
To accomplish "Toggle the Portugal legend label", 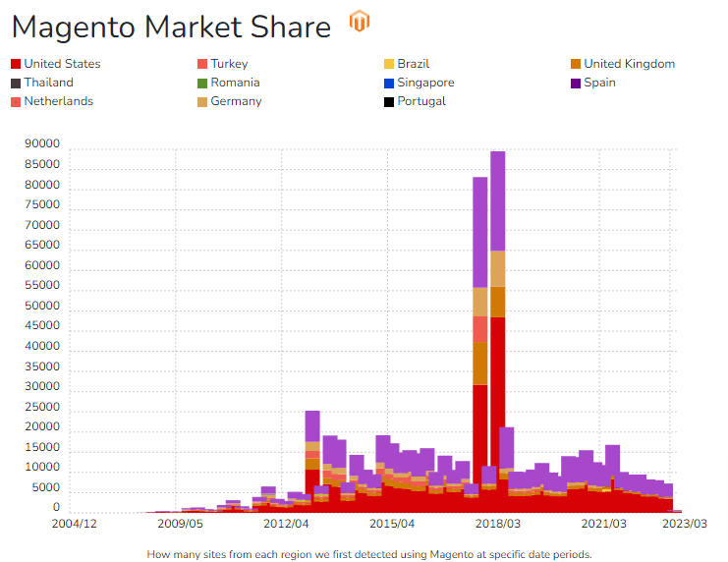I will pos(421,101).
